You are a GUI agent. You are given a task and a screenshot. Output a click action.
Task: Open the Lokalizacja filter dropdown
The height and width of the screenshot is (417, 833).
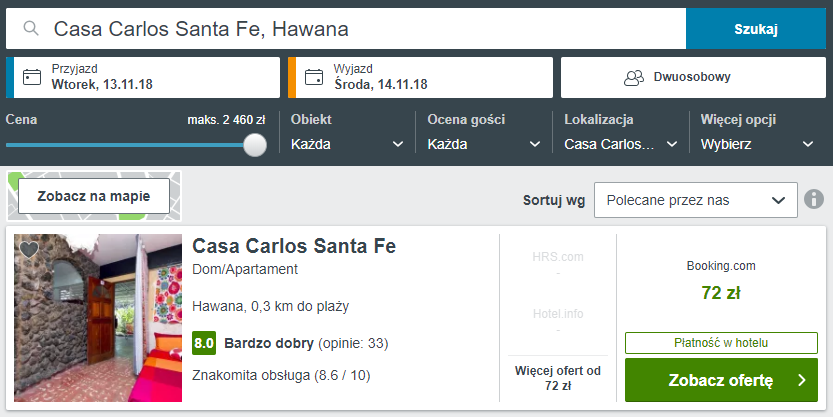[620, 144]
